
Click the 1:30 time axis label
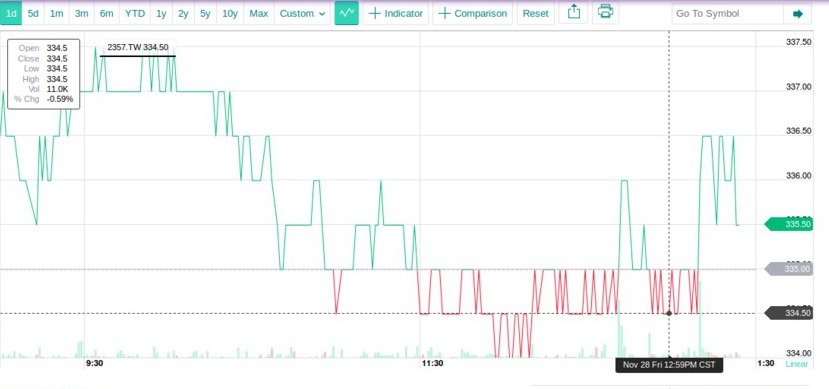pyautogui.click(x=766, y=363)
